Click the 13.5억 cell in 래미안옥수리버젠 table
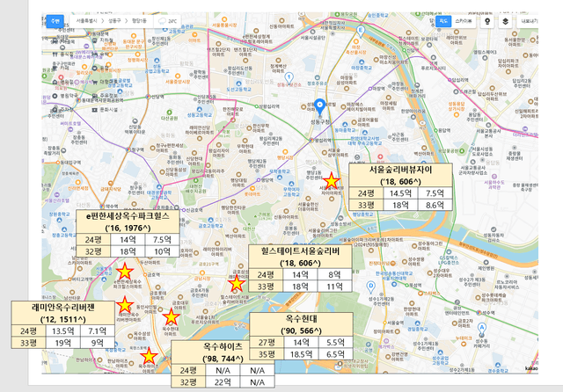This screenshot has width=563, height=392. pyautogui.click(x=63, y=330)
